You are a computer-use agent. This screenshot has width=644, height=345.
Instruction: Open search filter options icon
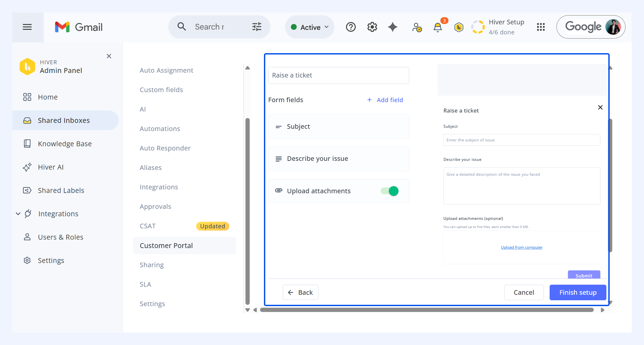pyautogui.click(x=256, y=27)
